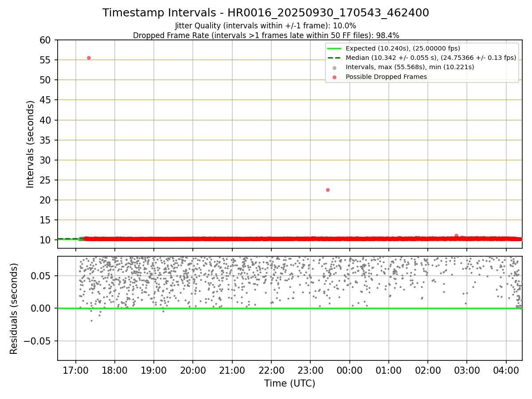
Task: Click the 20:00 x-axis tick label
Action: [x=193, y=370]
